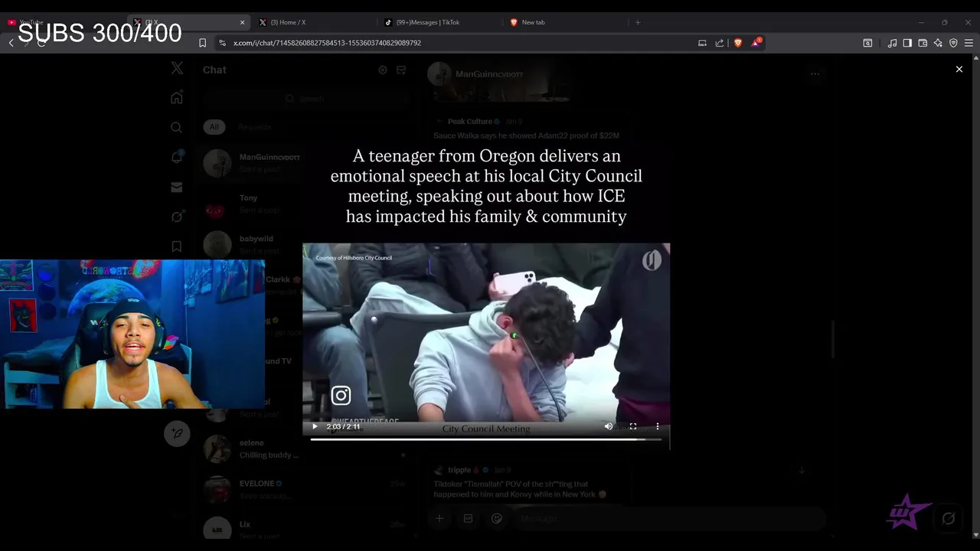Open Explore search in the X sidebar

click(177, 128)
